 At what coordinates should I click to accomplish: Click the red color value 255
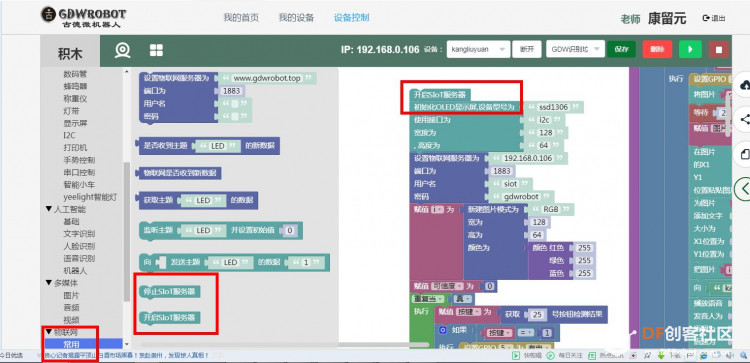pos(584,248)
